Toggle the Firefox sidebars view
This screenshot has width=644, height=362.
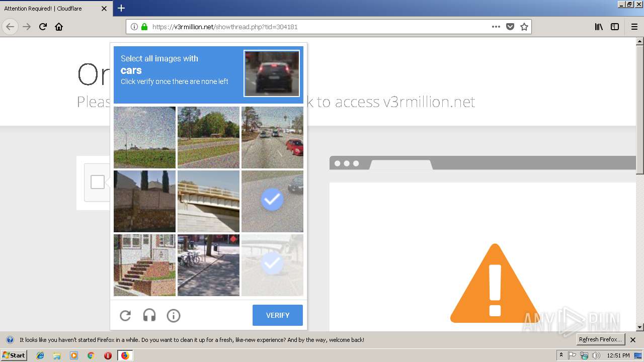tap(615, 27)
